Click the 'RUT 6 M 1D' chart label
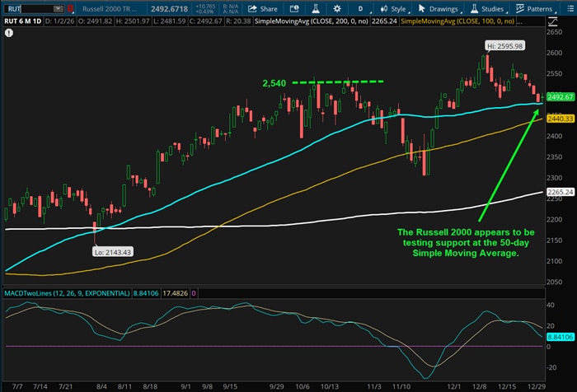 [23, 21]
